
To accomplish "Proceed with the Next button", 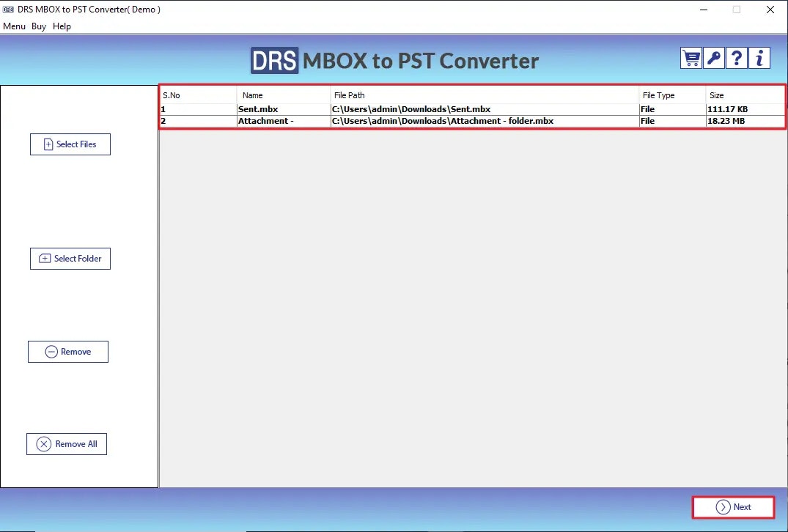I will (x=733, y=507).
